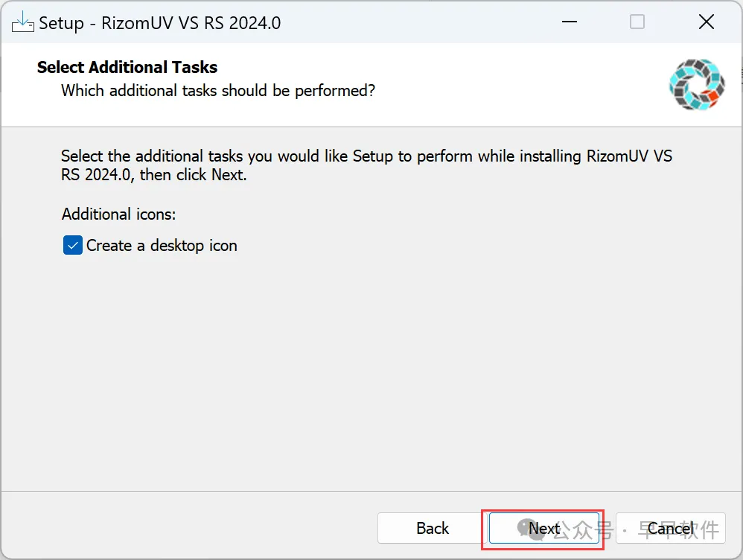The height and width of the screenshot is (560, 743).
Task: Click the white header panel background
Action: [x=484, y=82]
